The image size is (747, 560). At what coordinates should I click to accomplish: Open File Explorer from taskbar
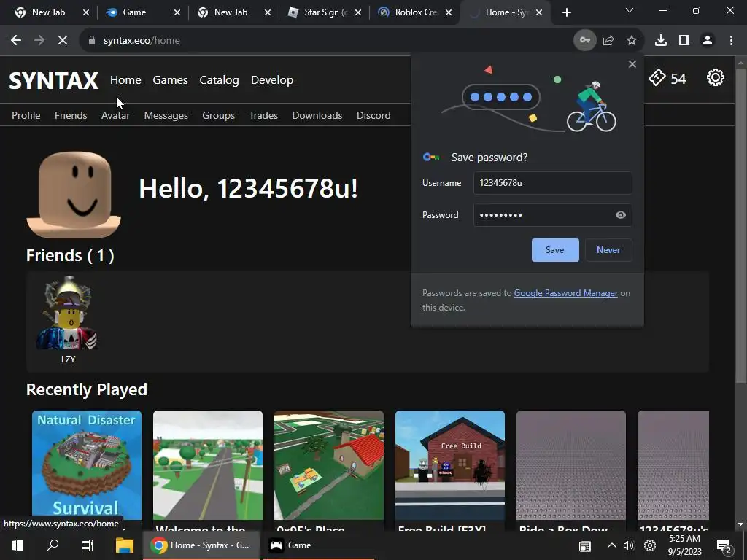click(124, 545)
